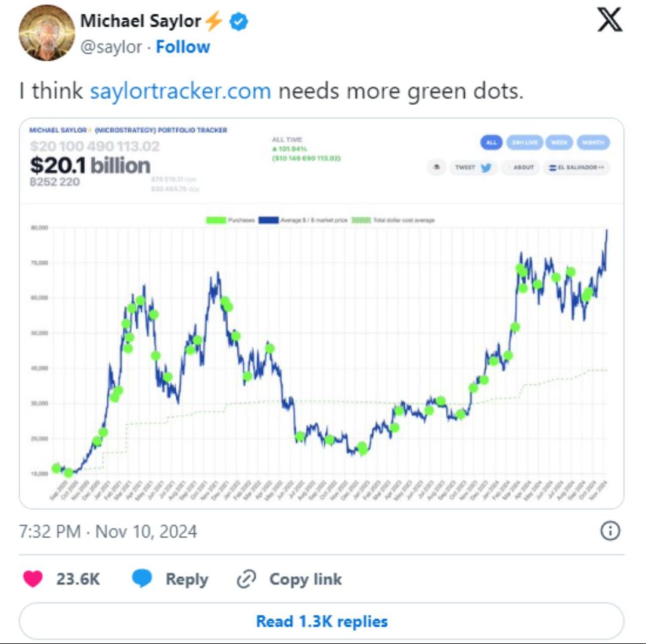Click the small dark-mode circle icon near Tweet
Screen dimensions: 646x644
tap(437, 168)
